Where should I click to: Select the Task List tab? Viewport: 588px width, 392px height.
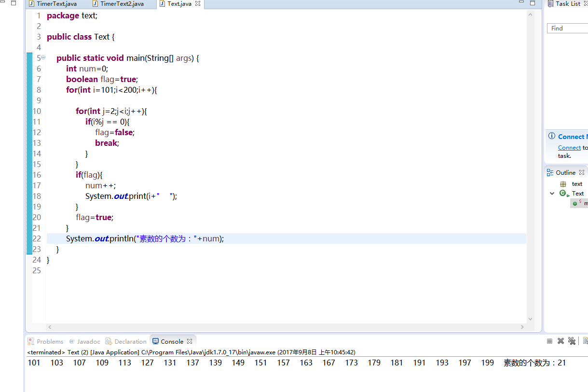(x=568, y=4)
